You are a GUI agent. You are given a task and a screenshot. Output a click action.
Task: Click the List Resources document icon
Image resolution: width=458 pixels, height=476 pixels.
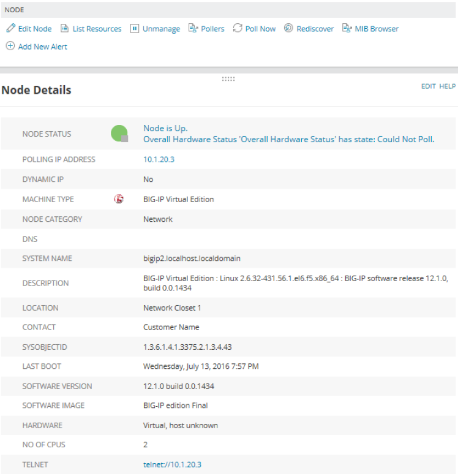tap(64, 28)
